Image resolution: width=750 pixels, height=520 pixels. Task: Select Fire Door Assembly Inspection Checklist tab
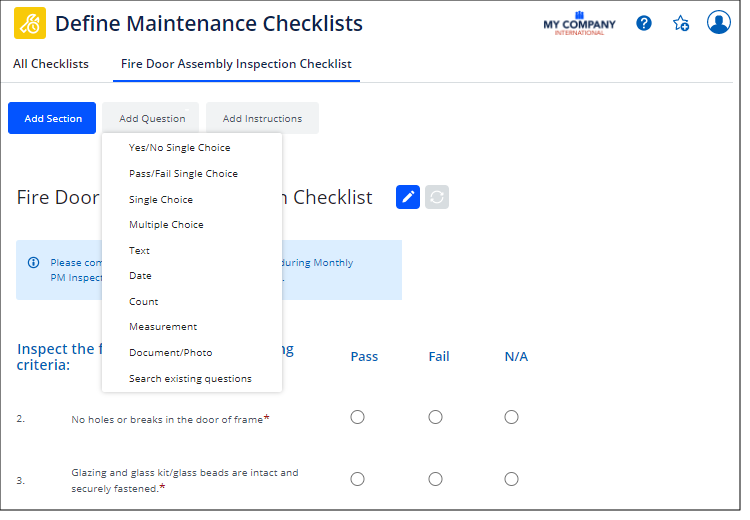[236, 64]
